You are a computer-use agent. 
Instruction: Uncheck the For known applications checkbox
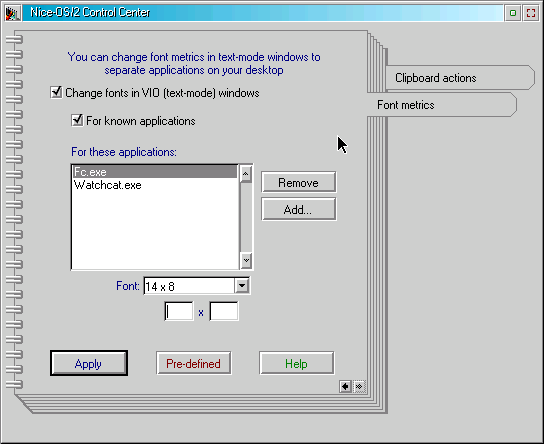point(77,120)
